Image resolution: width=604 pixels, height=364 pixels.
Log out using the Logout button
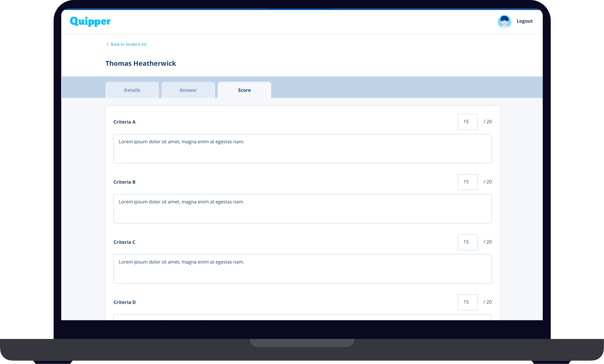click(x=524, y=21)
